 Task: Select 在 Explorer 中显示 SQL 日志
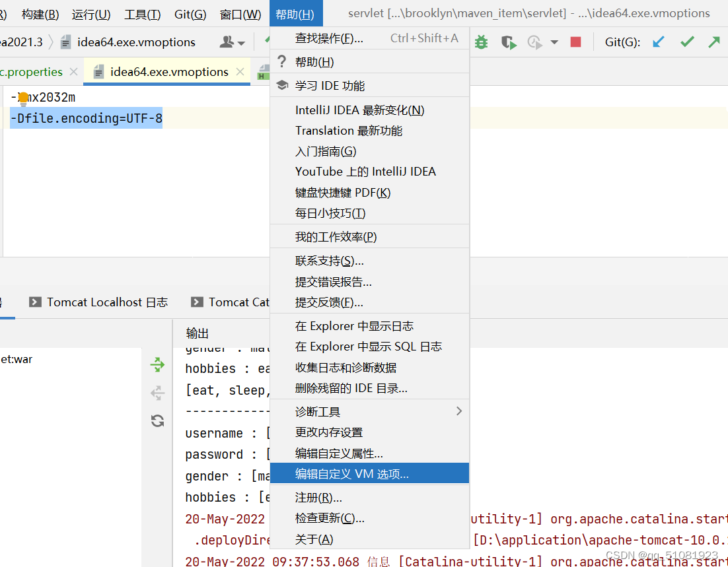click(369, 347)
